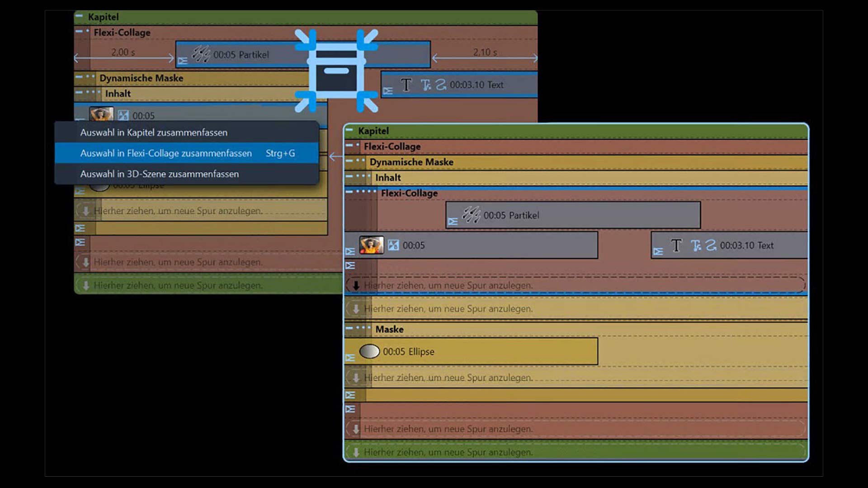Select 'Auswahl in Flexi-Collage zusammenfassen' entry
868x488 pixels.
coord(166,153)
